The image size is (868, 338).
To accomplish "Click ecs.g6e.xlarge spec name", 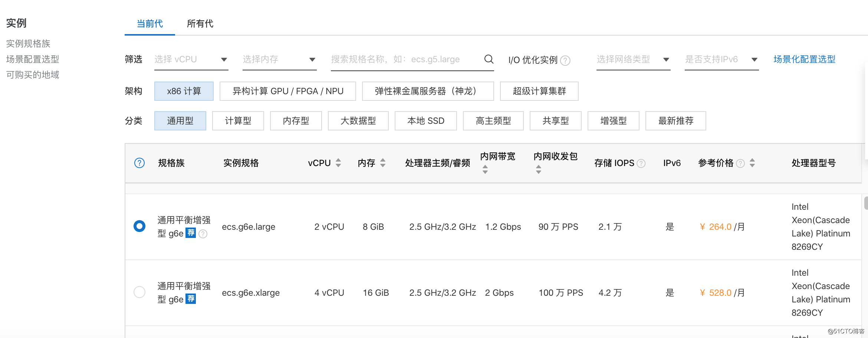I will click(x=251, y=293).
